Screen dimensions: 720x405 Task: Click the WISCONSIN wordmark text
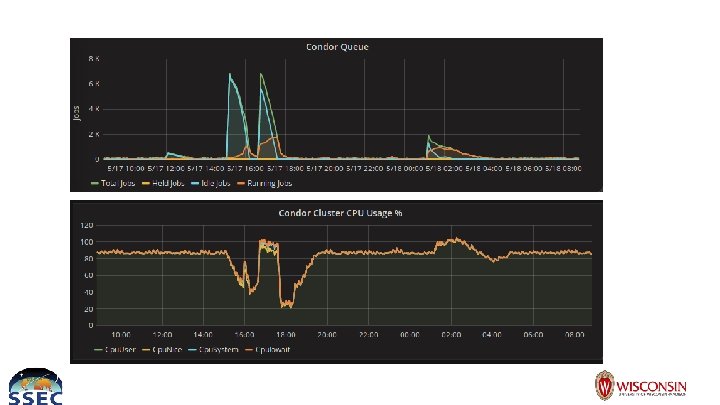click(x=651, y=386)
